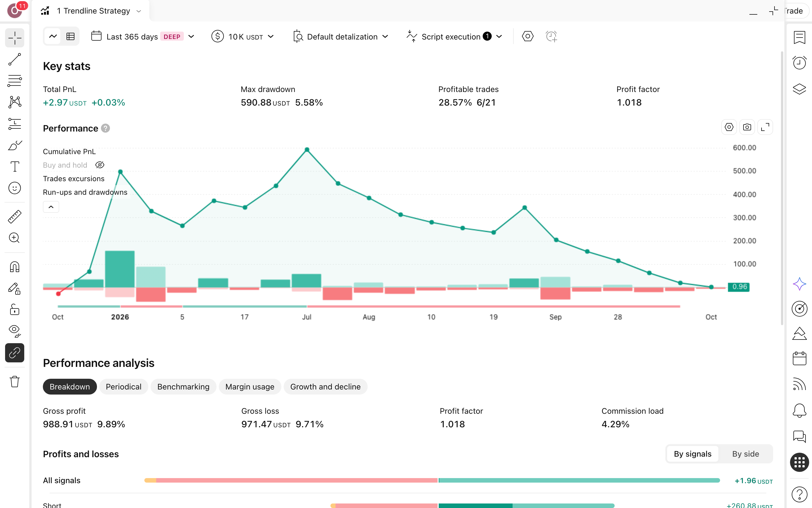Switch to table list view
The image size is (812, 508).
coord(70,36)
